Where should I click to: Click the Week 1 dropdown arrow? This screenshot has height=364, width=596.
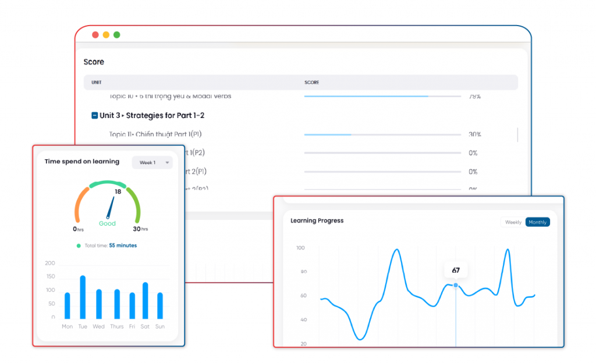tap(167, 163)
